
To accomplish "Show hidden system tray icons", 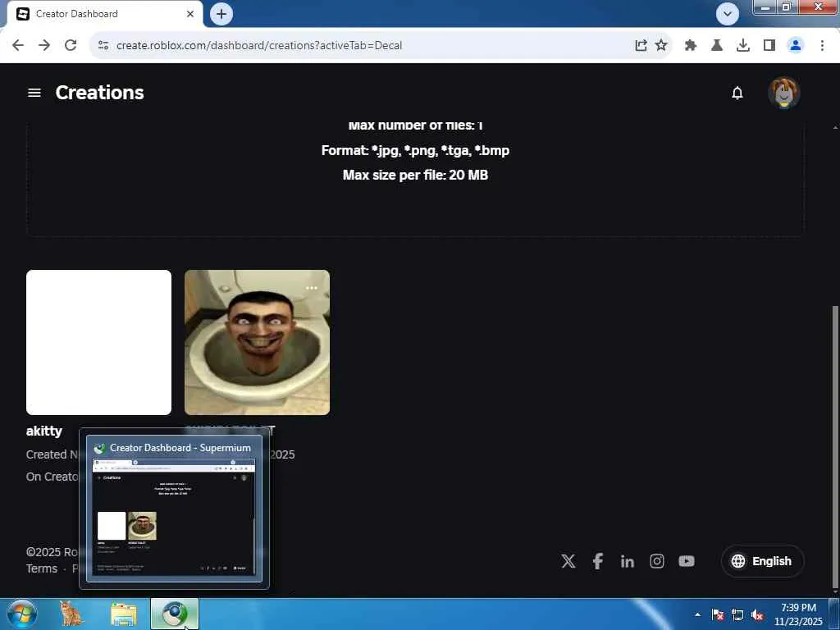I will point(697,614).
